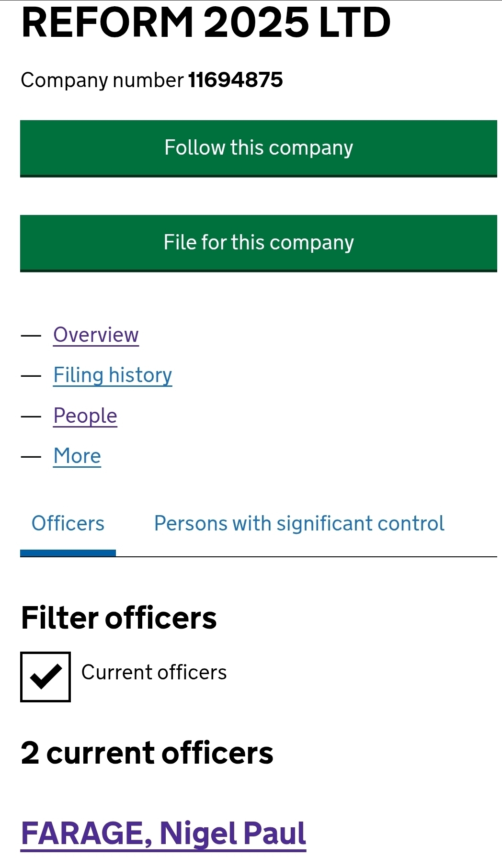Click the Company number label text
The image size is (502, 868).
coord(102,80)
